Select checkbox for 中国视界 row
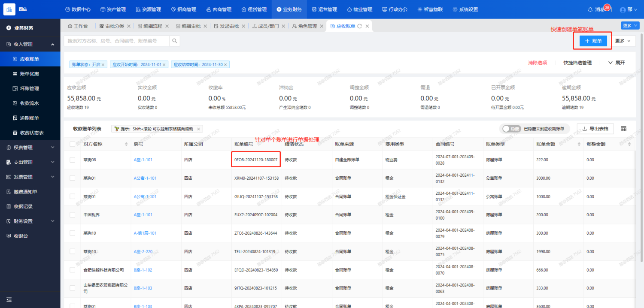 point(73,215)
